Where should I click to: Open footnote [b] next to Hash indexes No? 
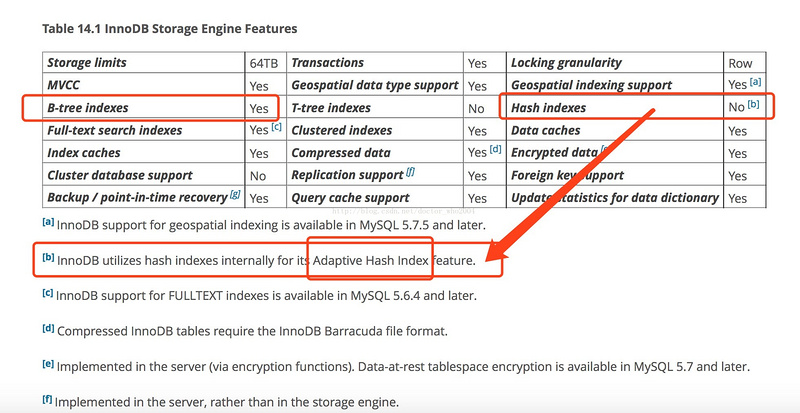click(754, 105)
